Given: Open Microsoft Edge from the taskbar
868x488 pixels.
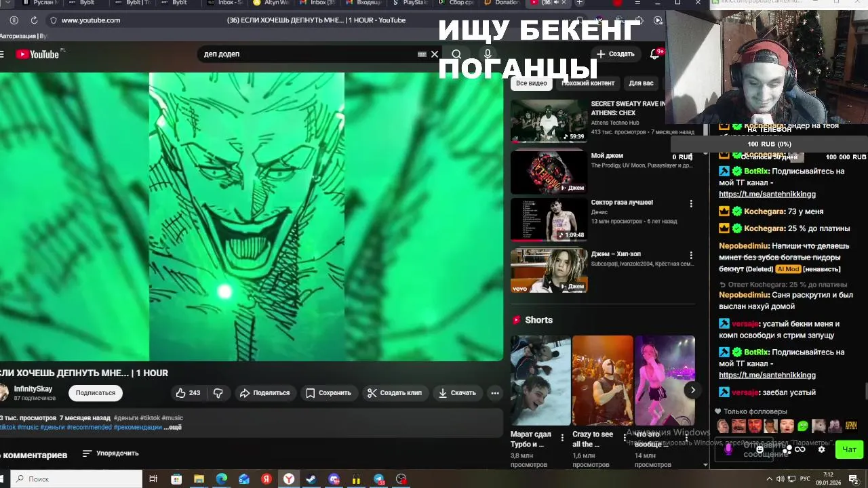Looking at the screenshot, I should [x=221, y=479].
